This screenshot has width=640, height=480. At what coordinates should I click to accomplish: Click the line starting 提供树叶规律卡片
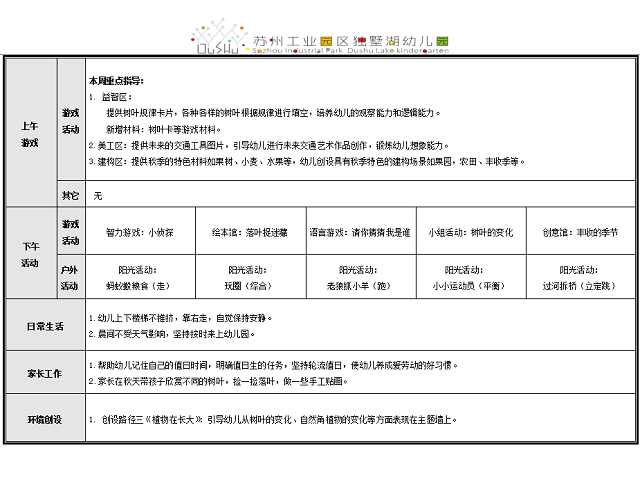273,113
